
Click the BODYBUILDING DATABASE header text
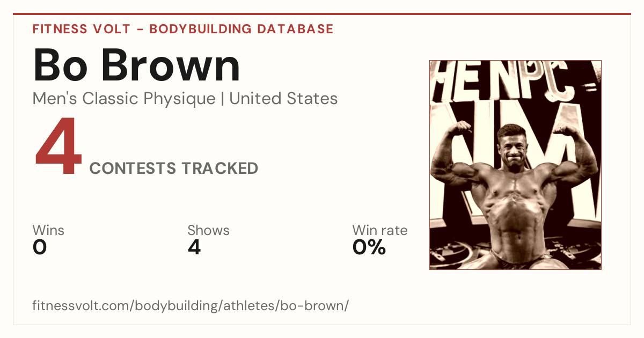[241, 29]
